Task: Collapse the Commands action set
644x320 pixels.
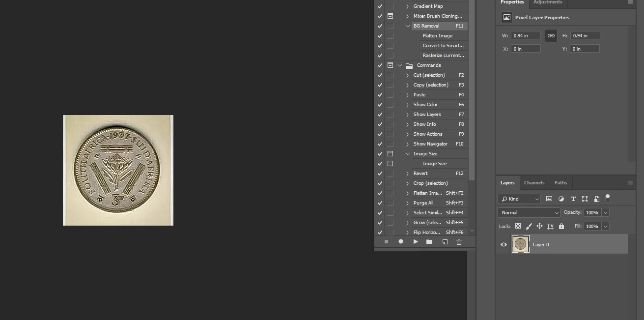Action: click(400, 65)
